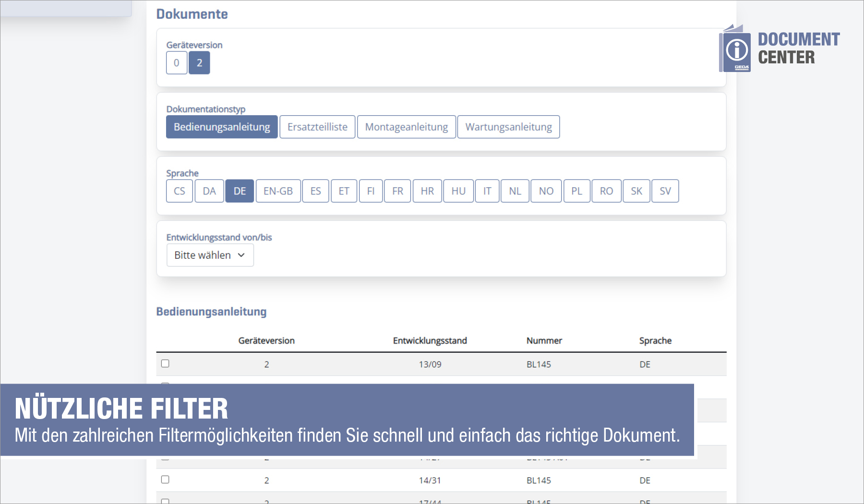Click the Bedienungsanleitung results heading
Viewport: 864px width, 504px height.
coord(211,312)
